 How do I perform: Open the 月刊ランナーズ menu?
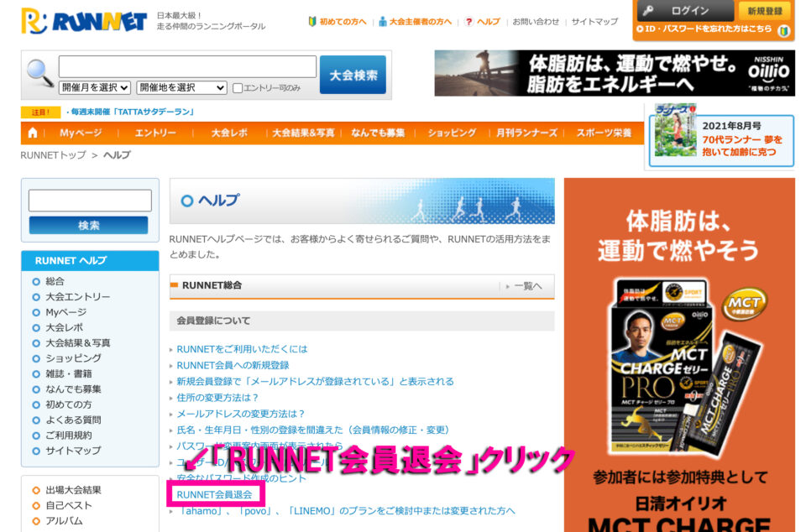coord(526,133)
